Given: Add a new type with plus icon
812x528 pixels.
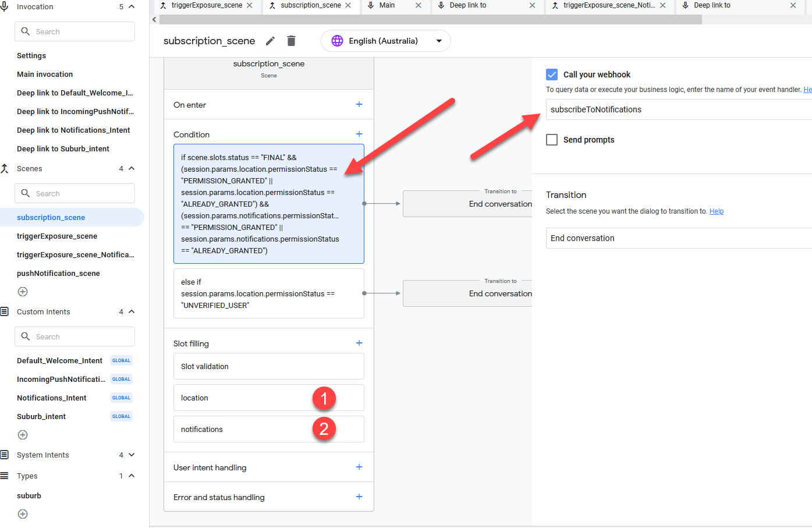Looking at the screenshot, I should 23,514.
